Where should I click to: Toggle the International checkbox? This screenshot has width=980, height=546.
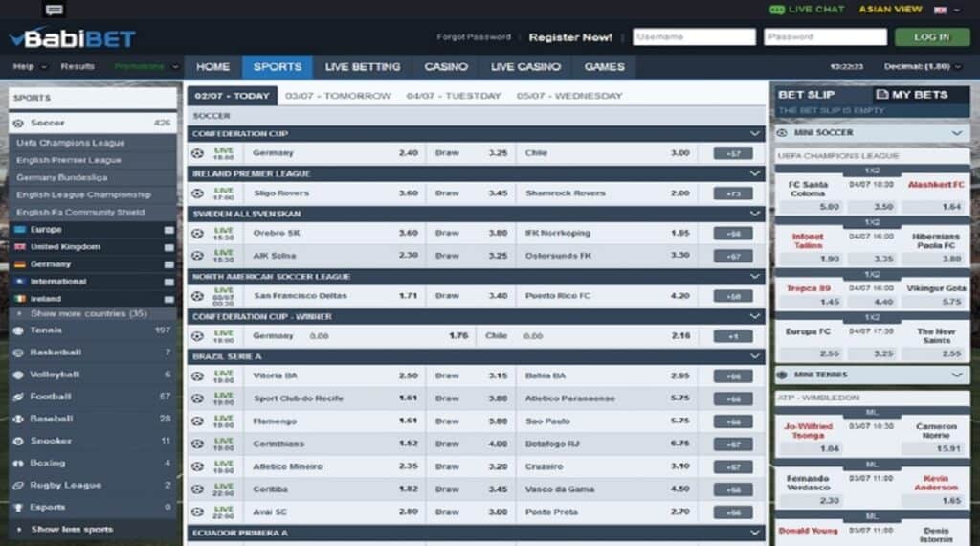(x=168, y=282)
